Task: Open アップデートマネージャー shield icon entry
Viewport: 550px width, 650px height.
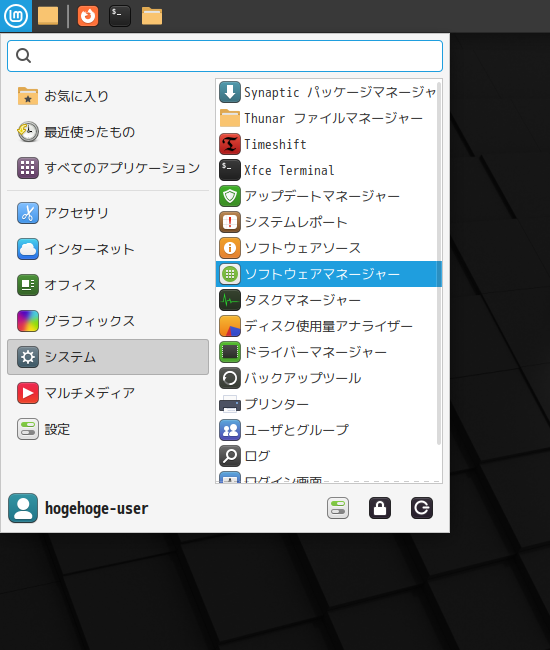Action: pyautogui.click(x=327, y=196)
